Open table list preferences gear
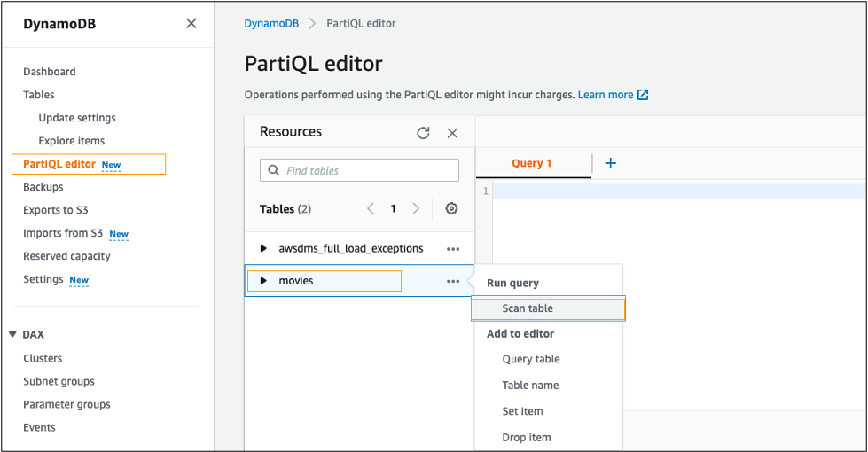Image resolution: width=868 pixels, height=452 pixels. tap(451, 208)
